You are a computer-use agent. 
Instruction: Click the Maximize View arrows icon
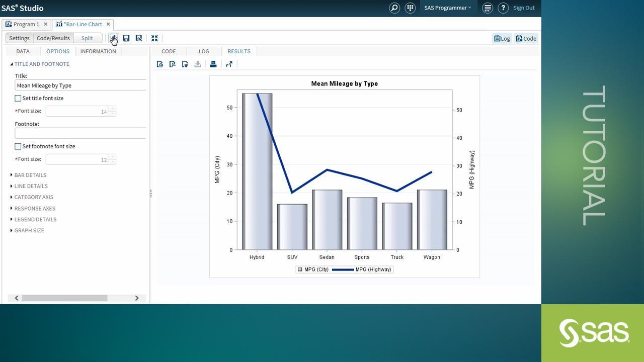click(x=154, y=38)
